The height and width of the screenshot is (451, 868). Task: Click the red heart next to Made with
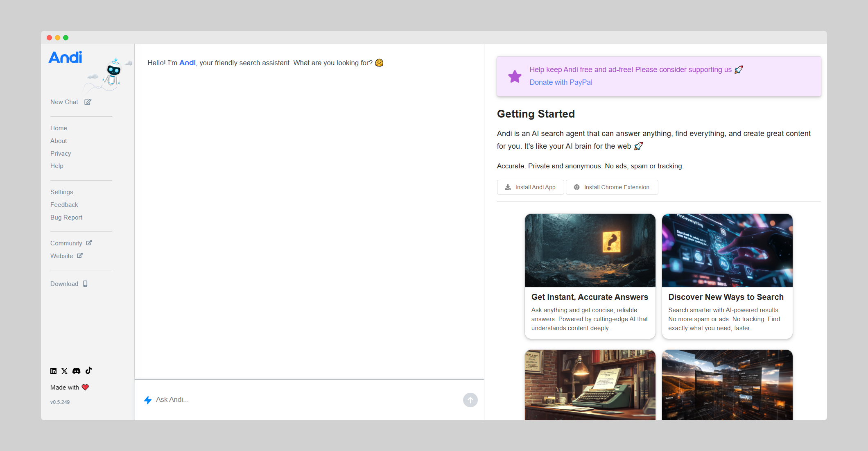[x=85, y=388]
